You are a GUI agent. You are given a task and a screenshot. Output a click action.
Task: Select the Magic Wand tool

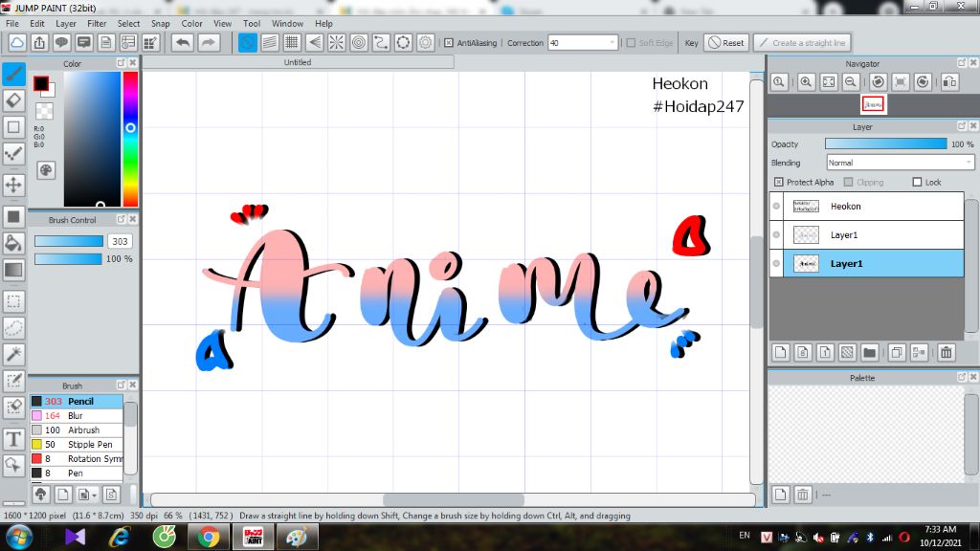pos(13,354)
